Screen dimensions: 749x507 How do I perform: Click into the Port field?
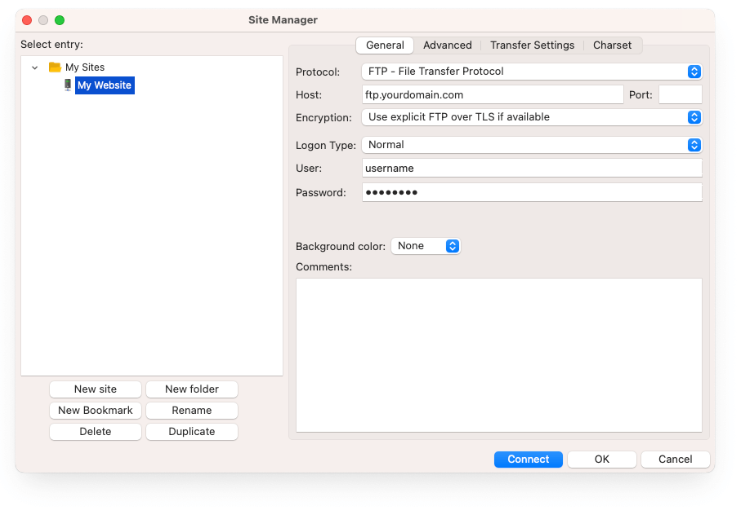coord(680,95)
